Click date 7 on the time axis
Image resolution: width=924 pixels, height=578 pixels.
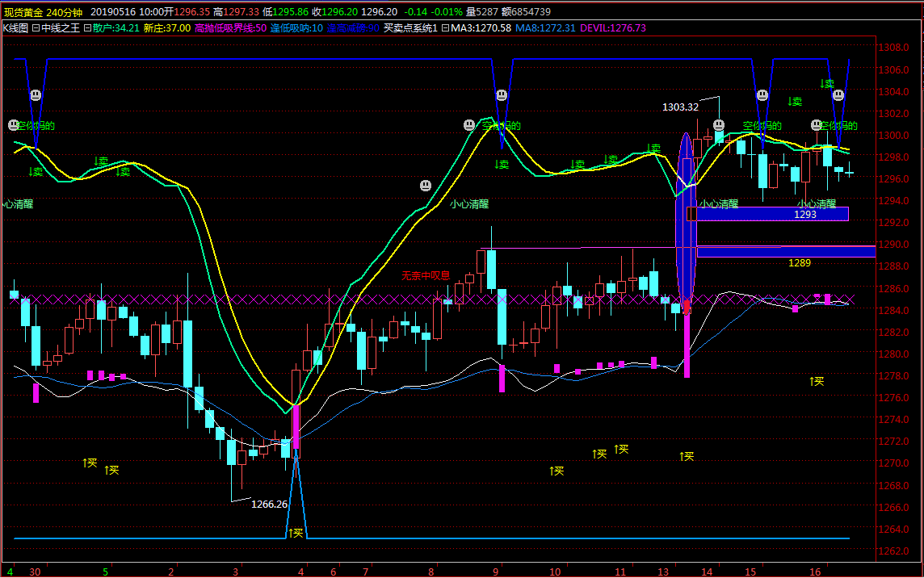(365, 572)
